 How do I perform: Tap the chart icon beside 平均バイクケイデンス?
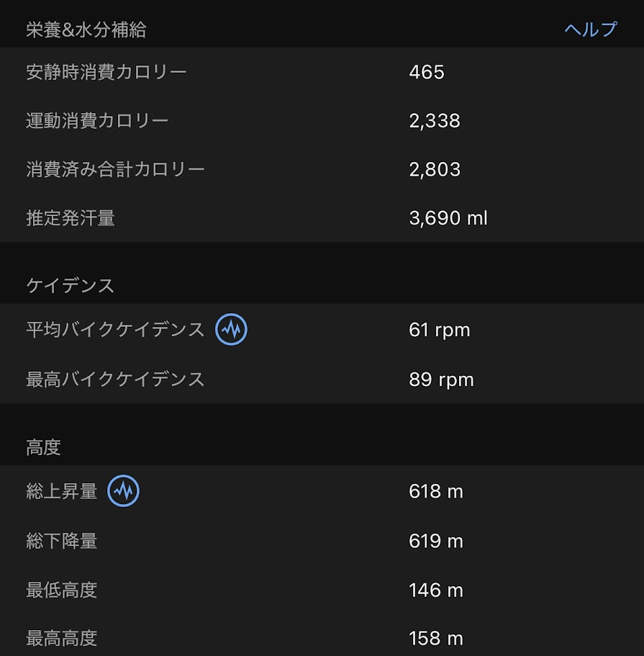[x=231, y=330]
